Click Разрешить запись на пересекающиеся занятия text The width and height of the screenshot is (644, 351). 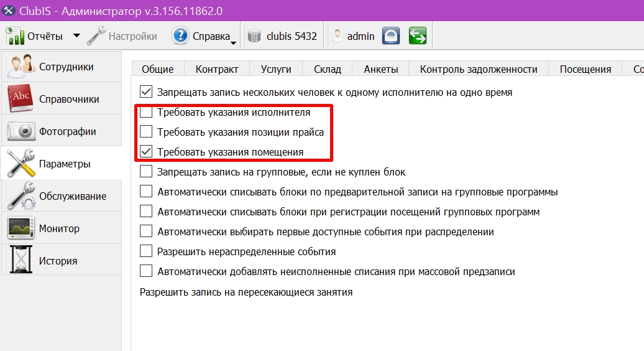(x=246, y=292)
